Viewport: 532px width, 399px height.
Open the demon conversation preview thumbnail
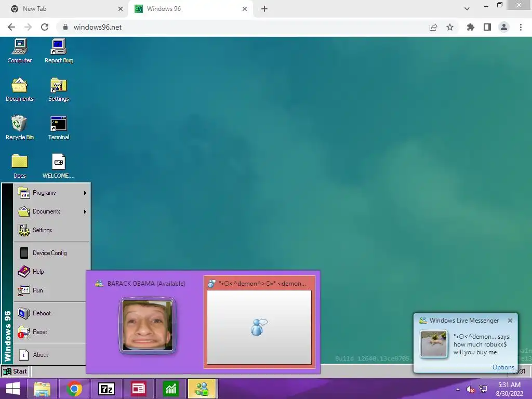coord(259,322)
